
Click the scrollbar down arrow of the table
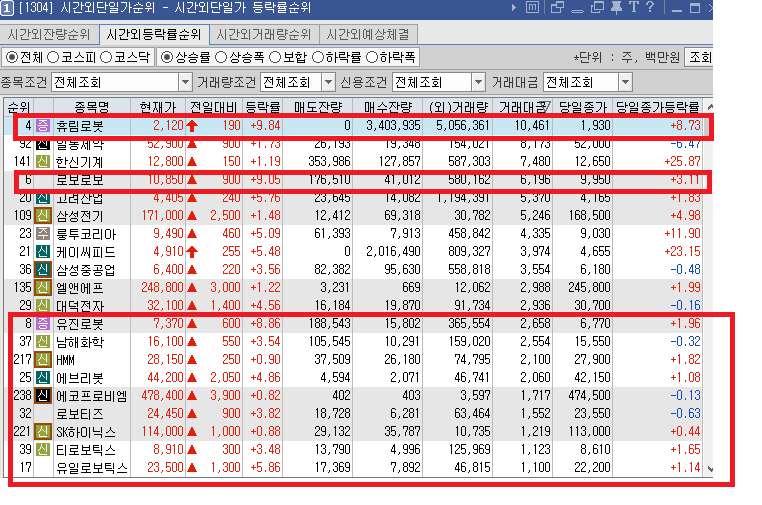[710, 469]
